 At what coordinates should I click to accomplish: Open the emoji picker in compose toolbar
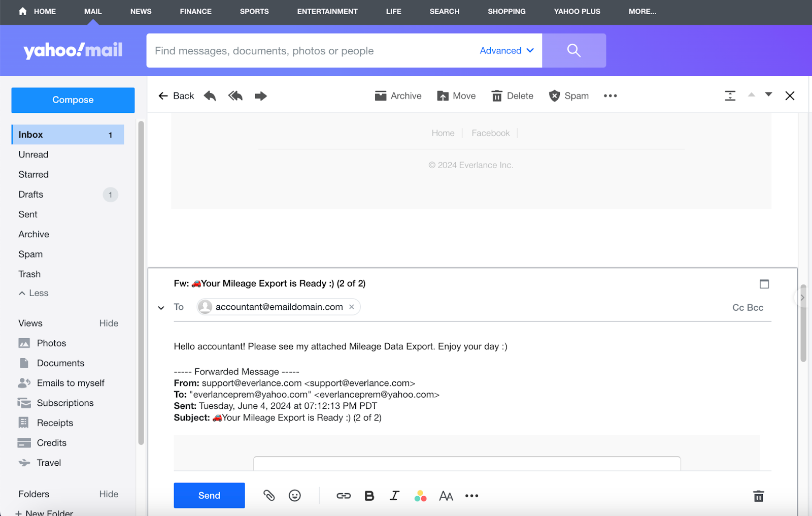tap(295, 496)
